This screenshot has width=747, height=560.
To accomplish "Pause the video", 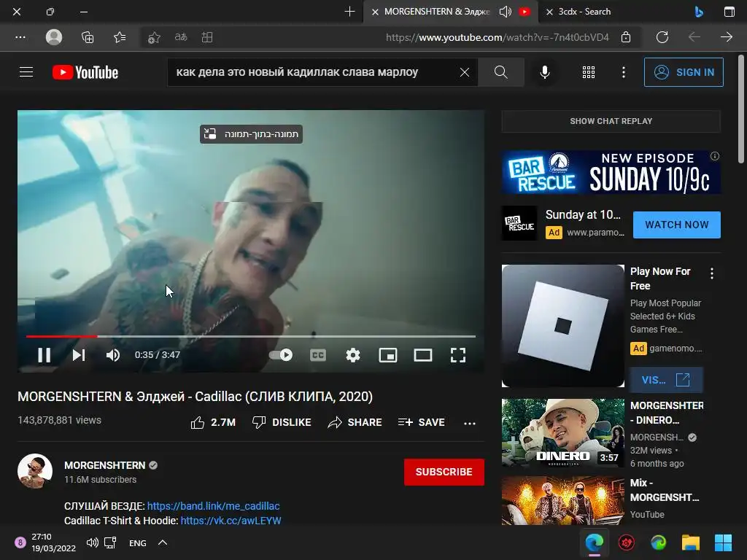I will pos(44,355).
